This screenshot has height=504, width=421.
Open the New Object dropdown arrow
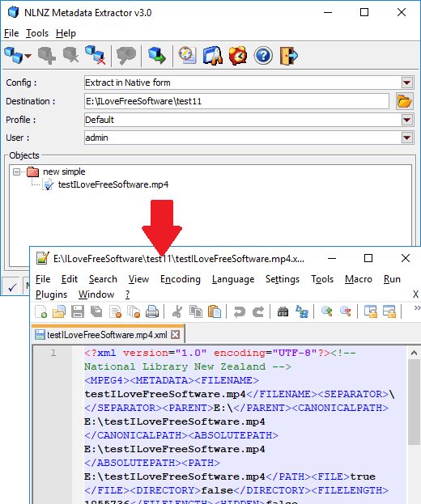[28, 56]
